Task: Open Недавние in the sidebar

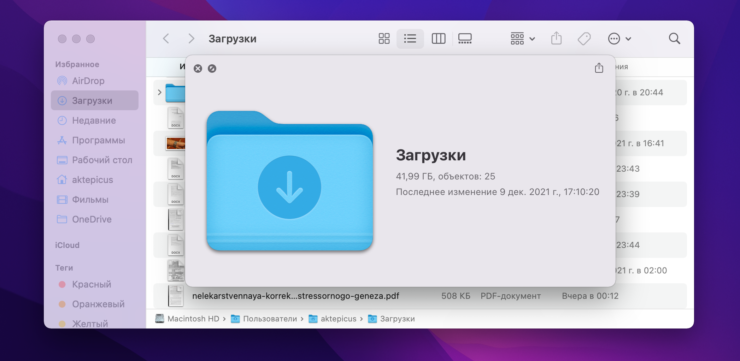Action: 94,120
